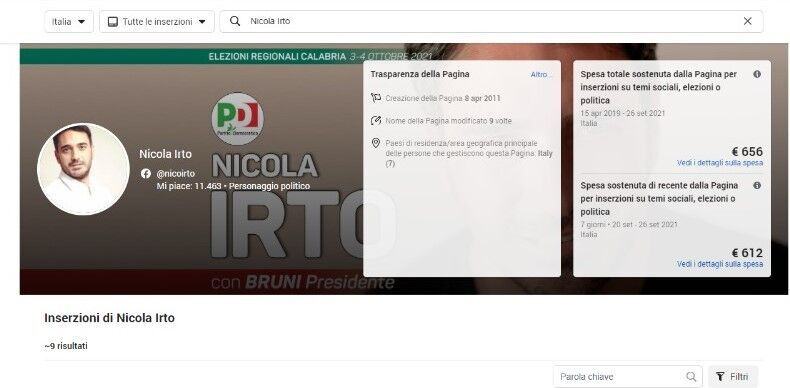Click the € 656 total spend amount

pyautogui.click(x=747, y=152)
